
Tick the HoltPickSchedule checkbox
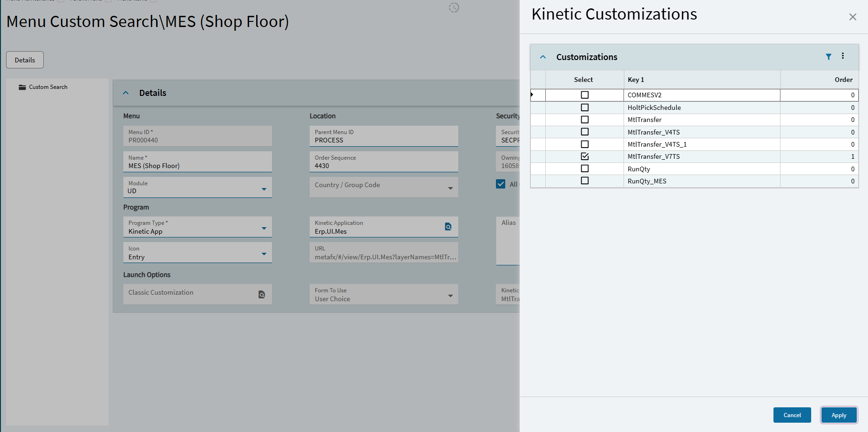click(585, 108)
